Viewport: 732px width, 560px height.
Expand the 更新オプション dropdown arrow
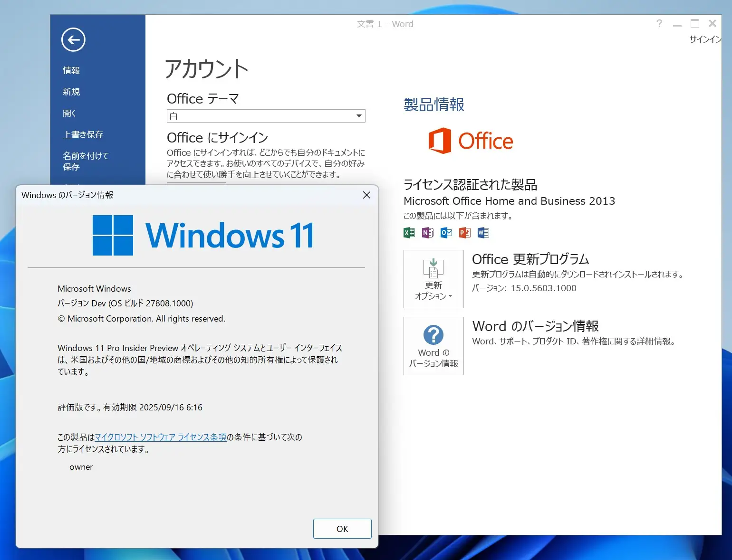click(x=451, y=296)
